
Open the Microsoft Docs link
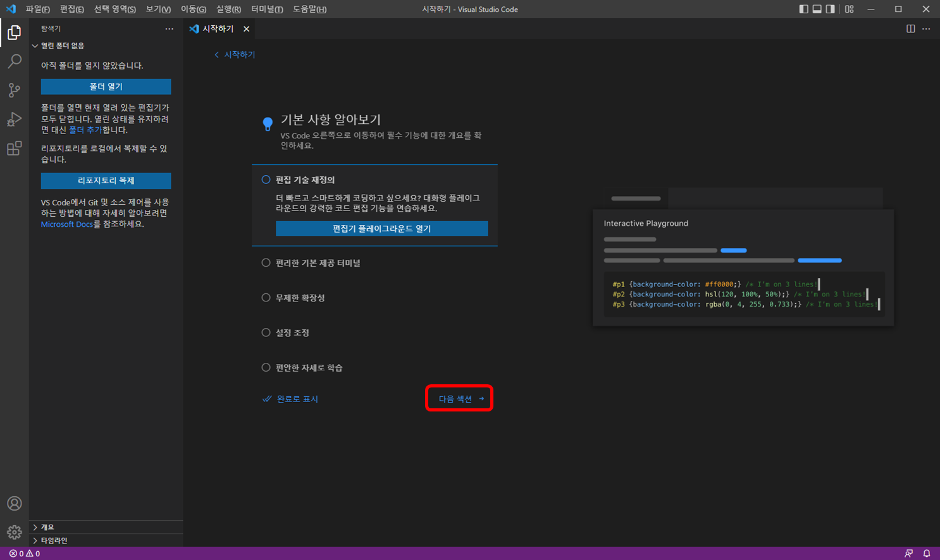(66, 224)
